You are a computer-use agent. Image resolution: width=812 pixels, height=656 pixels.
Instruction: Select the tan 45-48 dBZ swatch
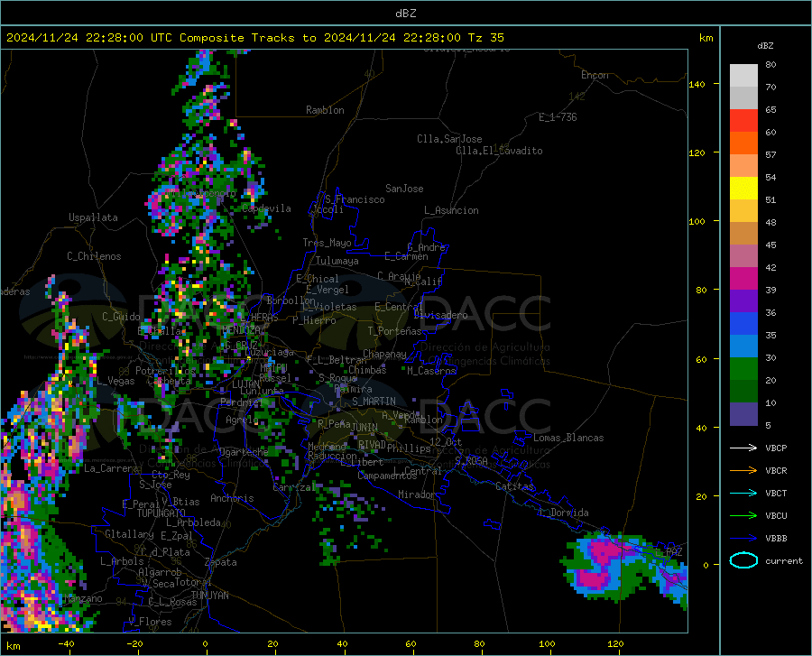tap(743, 234)
